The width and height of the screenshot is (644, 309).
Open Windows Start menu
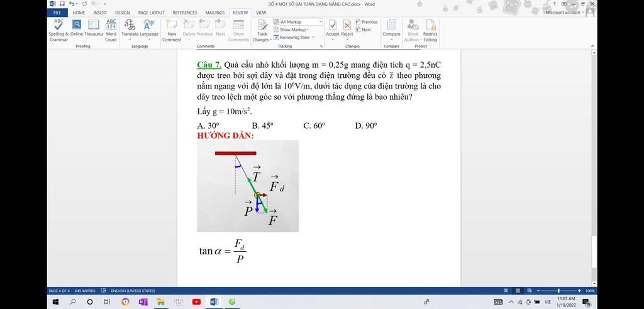pos(56,302)
